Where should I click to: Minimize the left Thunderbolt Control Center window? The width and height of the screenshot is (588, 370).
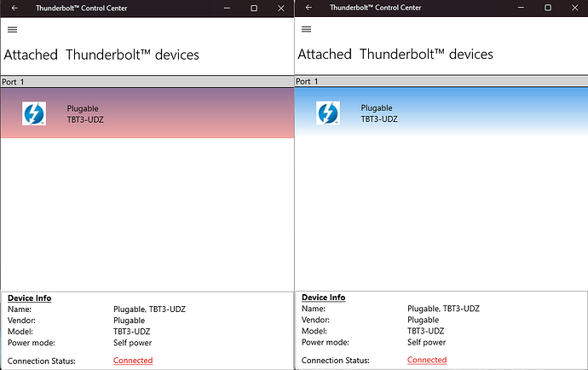[x=227, y=8]
